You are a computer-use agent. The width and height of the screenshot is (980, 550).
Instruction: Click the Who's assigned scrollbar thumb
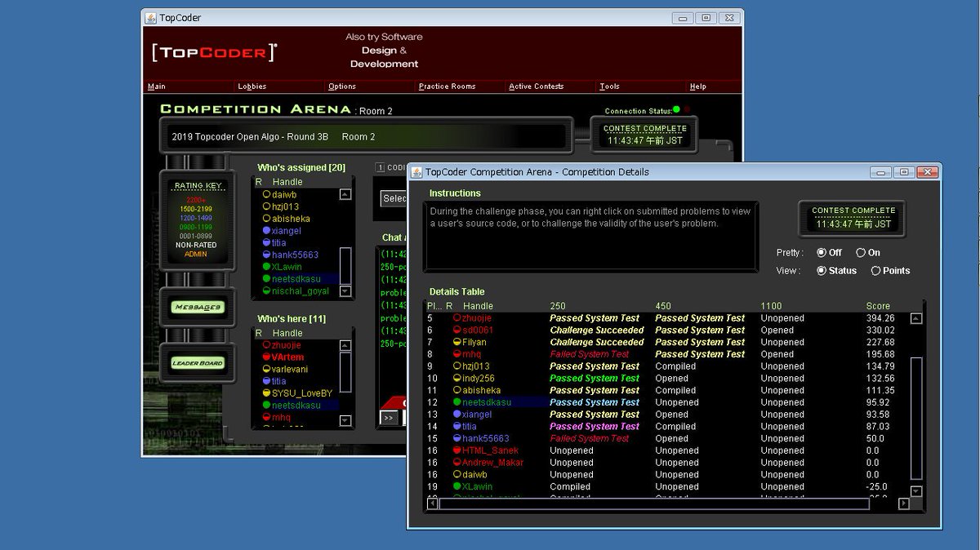point(345,265)
